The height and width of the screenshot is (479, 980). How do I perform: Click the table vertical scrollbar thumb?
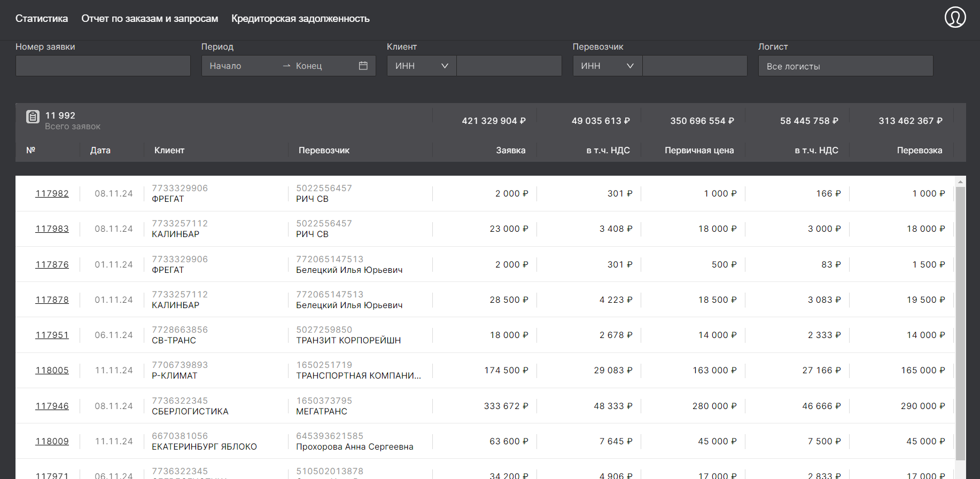tap(960, 323)
